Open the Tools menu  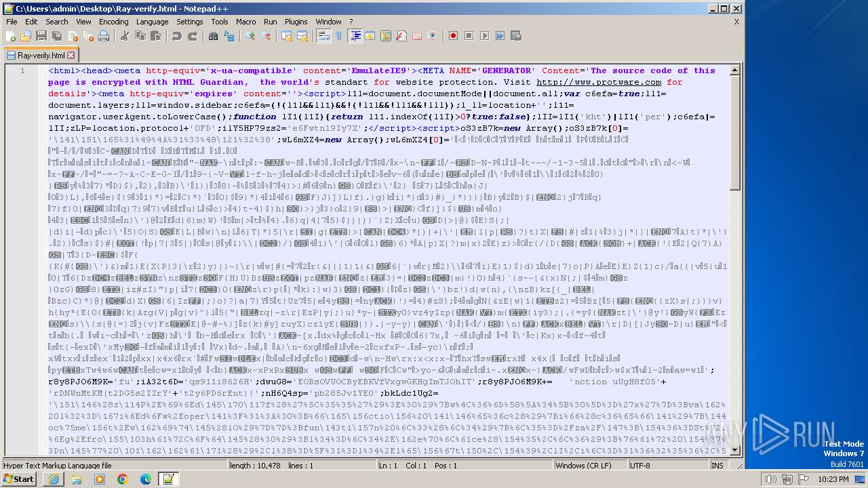click(x=220, y=22)
